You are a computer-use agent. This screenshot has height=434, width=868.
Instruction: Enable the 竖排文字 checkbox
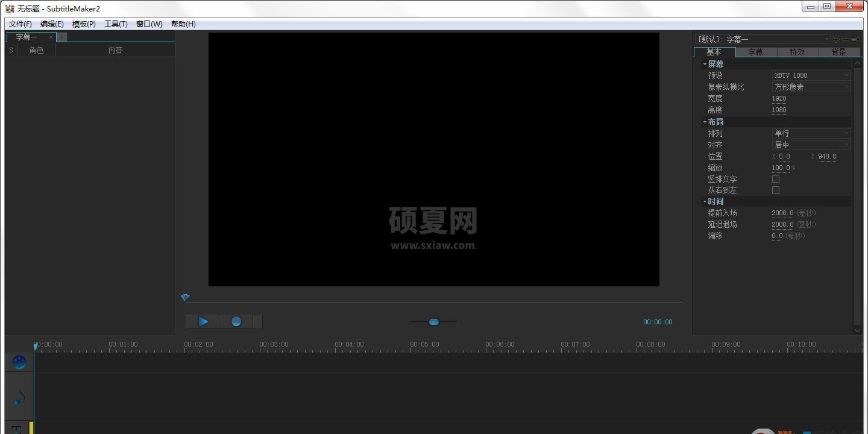pos(776,179)
